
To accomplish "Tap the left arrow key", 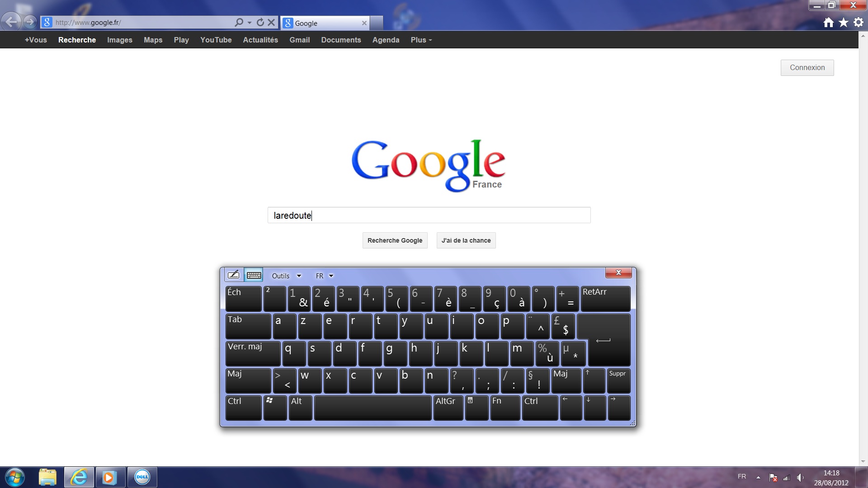I will (571, 408).
